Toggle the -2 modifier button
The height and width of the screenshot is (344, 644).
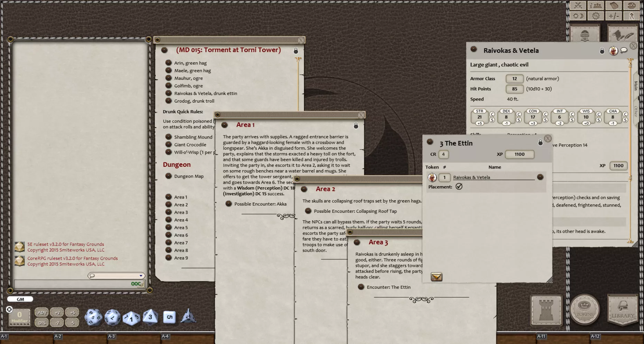point(57,323)
